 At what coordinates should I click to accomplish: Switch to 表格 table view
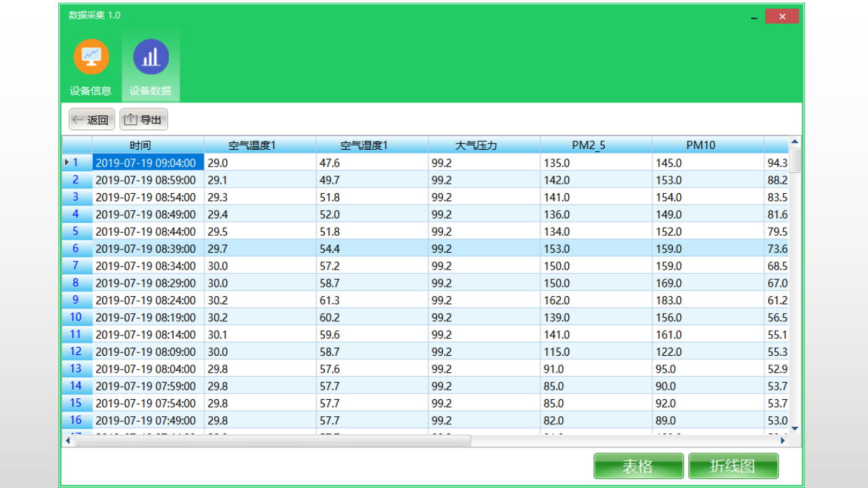pyautogui.click(x=638, y=466)
